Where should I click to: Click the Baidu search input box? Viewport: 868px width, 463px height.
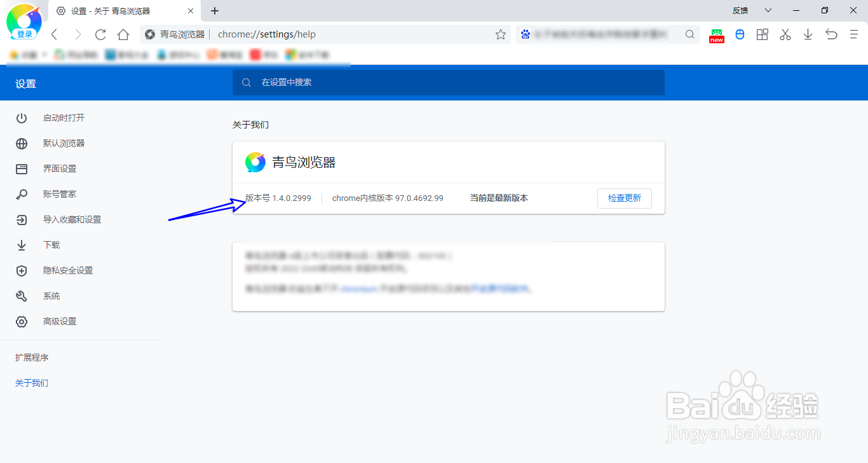tap(607, 34)
